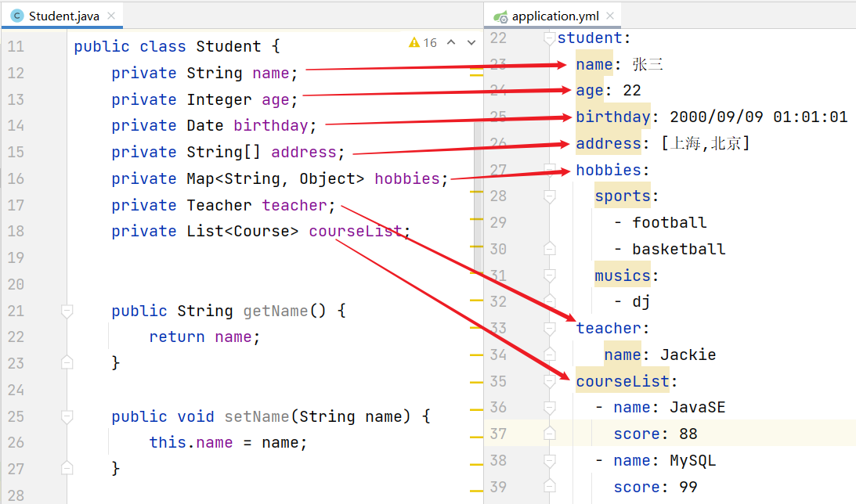Click the 'sports' key in YAML
Screen dimensions: 856x504
point(623,196)
